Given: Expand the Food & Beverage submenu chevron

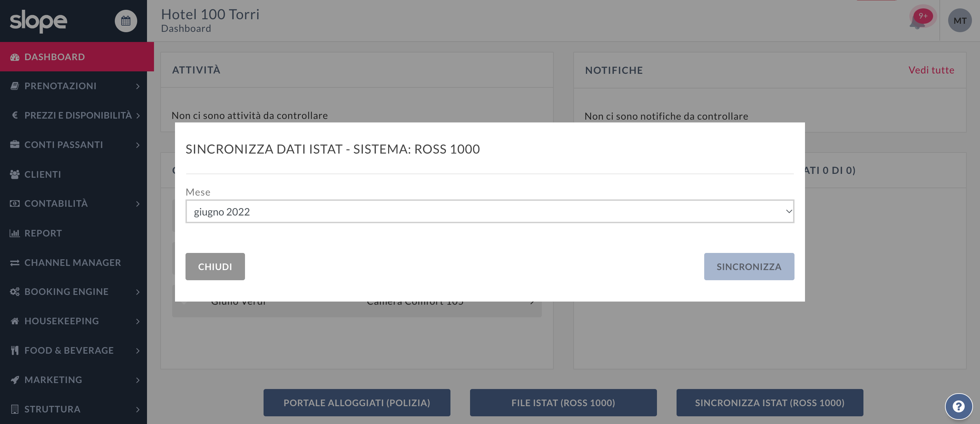Looking at the screenshot, I should 138,351.
